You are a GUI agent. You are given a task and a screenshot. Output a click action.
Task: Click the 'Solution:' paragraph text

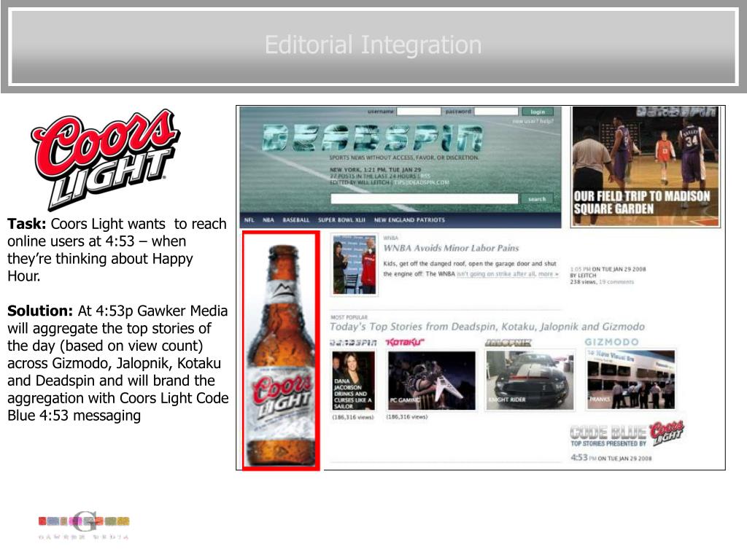(x=118, y=363)
